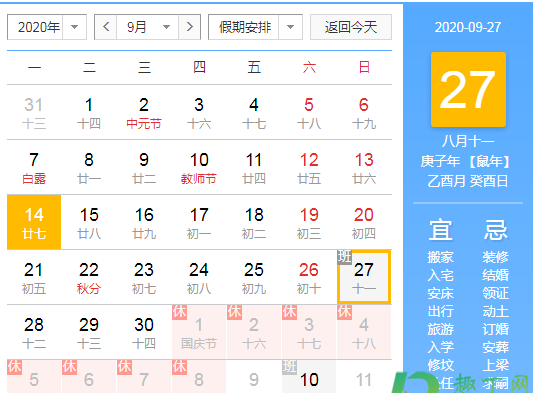
Task: Click October 10 workday cell with 班
Action: pos(309,377)
